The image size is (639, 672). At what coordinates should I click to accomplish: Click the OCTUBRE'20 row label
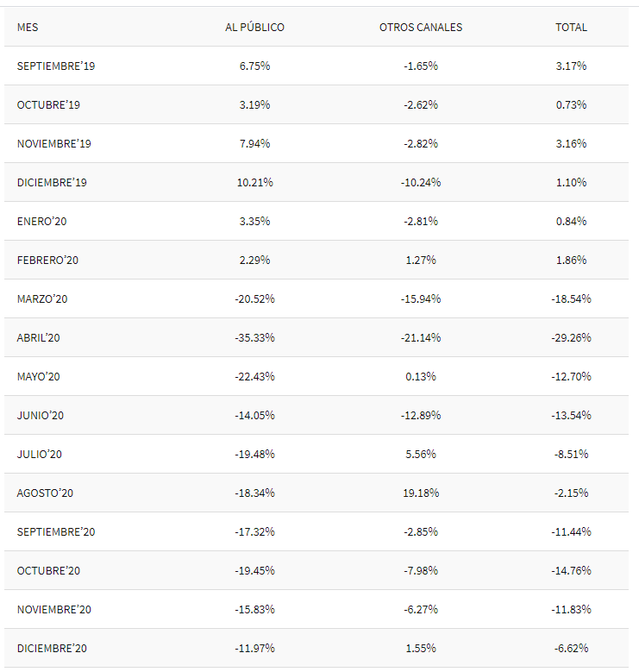[48, 571]
